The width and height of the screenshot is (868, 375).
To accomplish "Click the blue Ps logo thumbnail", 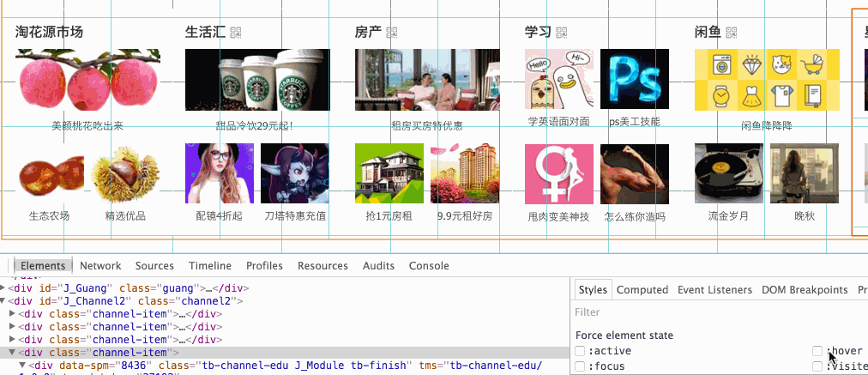I will tap(635, 79).
